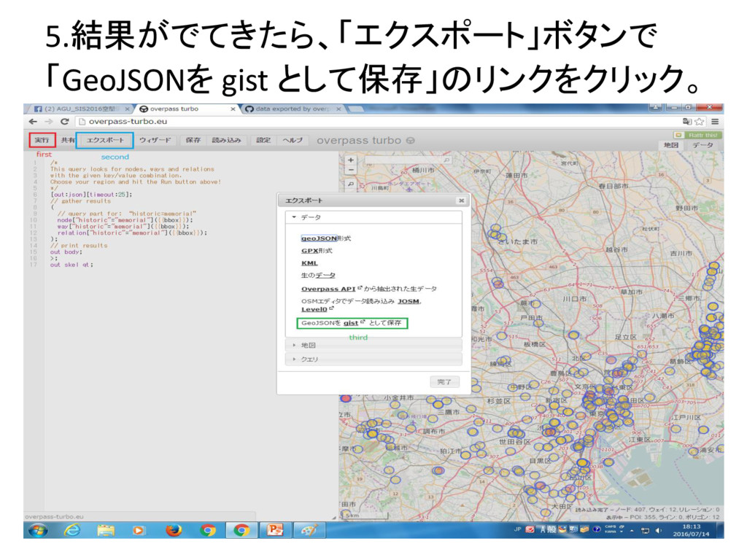
Task: Expand the クエリ section in export dialog
Action: [x=309, y=359]
